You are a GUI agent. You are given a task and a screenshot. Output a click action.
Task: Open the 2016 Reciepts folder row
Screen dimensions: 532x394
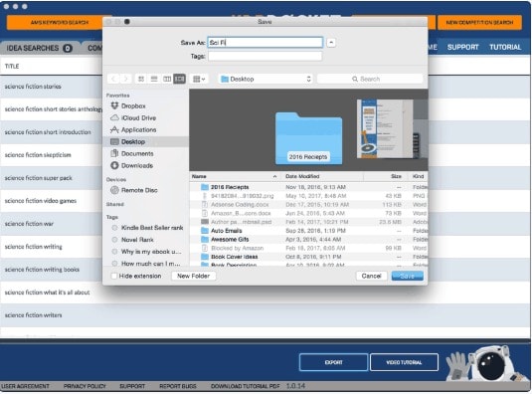[308, 187]
